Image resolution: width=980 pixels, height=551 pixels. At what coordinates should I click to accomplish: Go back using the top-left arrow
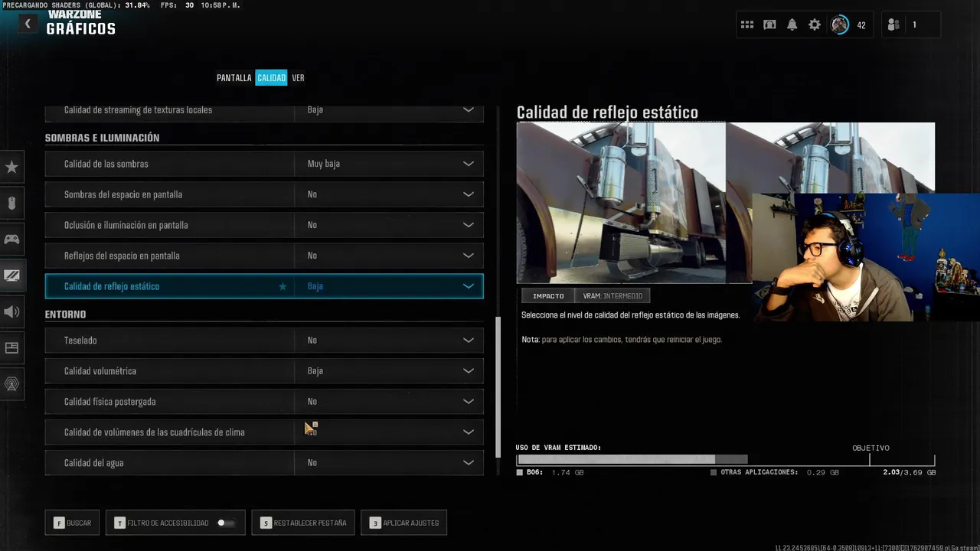point(28,24)
